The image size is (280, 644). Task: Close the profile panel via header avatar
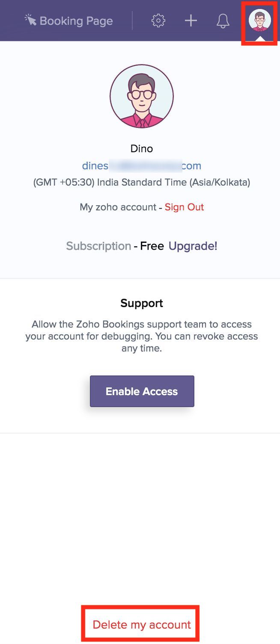tap(259, 21)
